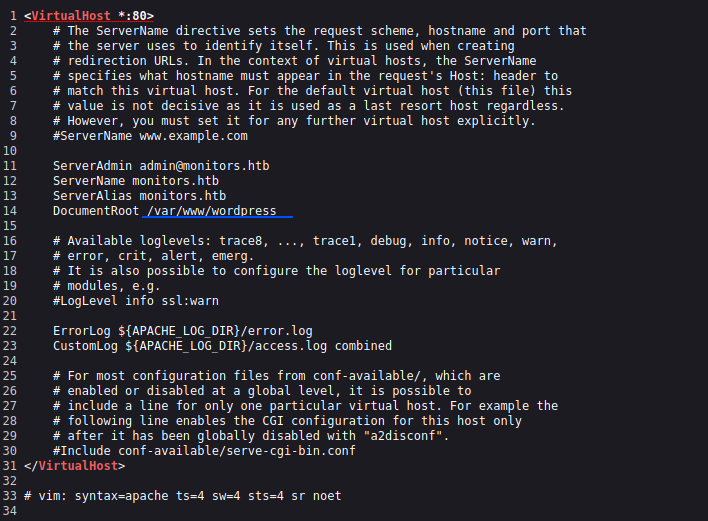Image resolution: width=708 pixels, height=521 pixels.
Task: Click the #LogLevel info ssl:warn comment
Action: 136,300
